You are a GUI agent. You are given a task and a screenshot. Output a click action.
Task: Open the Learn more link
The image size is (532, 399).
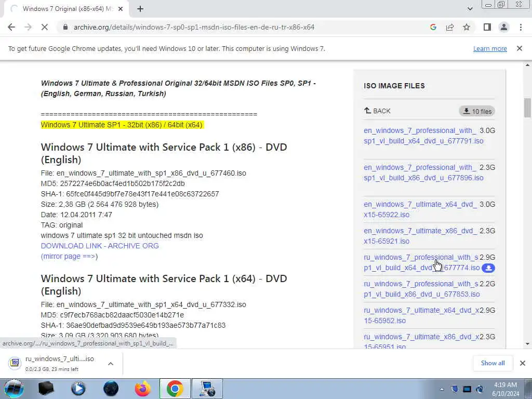[490, 48]
